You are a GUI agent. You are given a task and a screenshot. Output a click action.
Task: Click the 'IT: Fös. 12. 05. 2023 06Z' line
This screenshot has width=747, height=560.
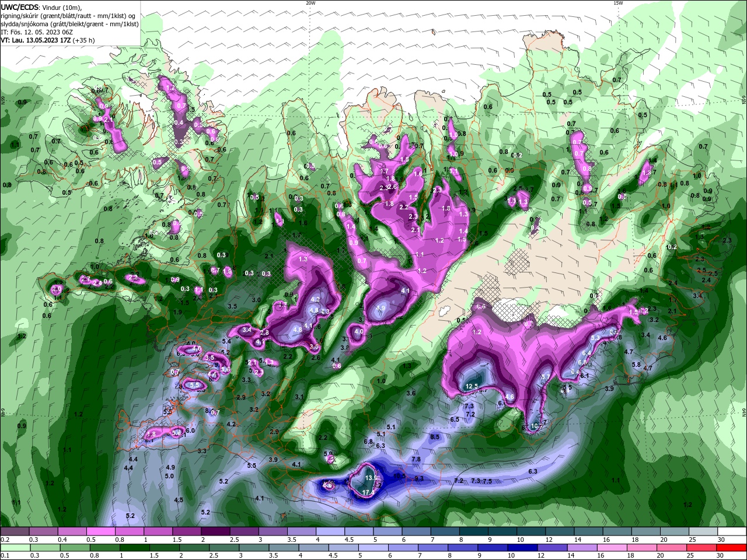coord(37,32)
